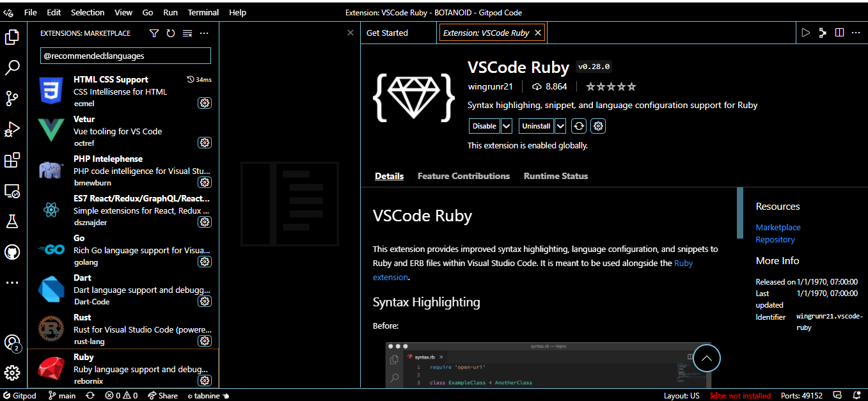
Task: Split the editor right
Action: (839, 33)
